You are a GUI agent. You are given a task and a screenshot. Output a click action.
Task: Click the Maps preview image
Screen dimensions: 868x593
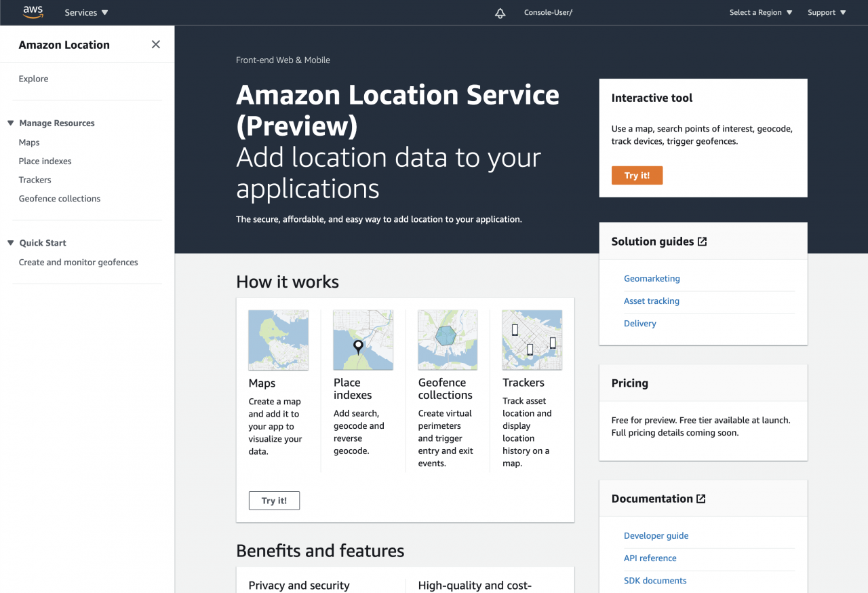(278, 339)
